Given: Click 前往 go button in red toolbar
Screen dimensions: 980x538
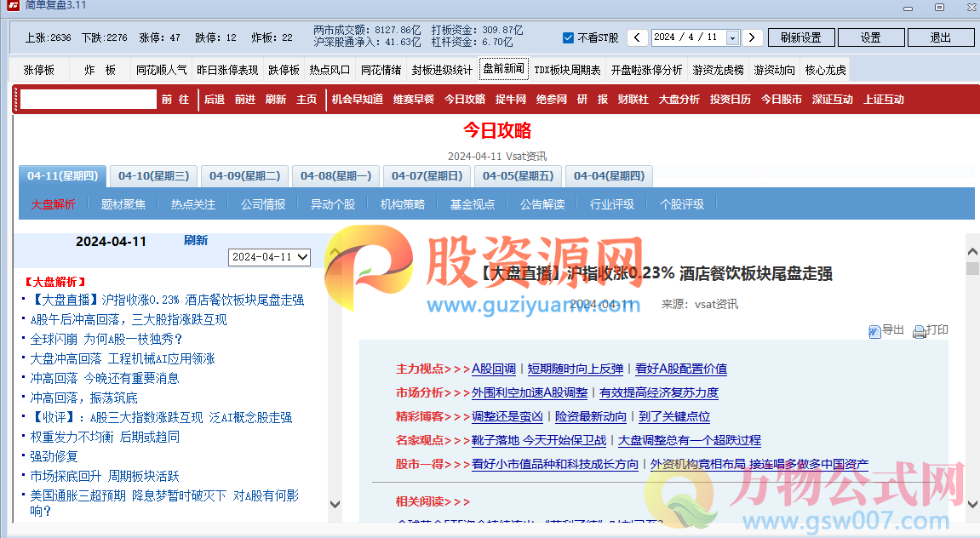Looking at the screenshot, I should [x=175, y=100].
